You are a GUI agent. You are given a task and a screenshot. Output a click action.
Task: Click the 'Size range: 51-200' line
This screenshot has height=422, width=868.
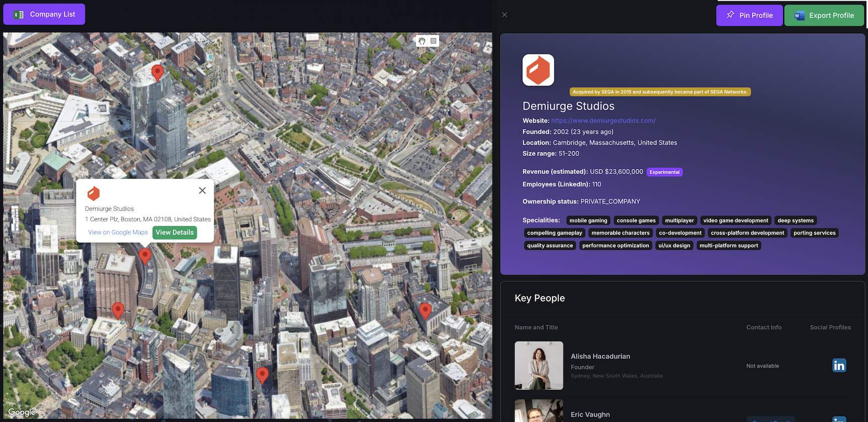(551, 154)
